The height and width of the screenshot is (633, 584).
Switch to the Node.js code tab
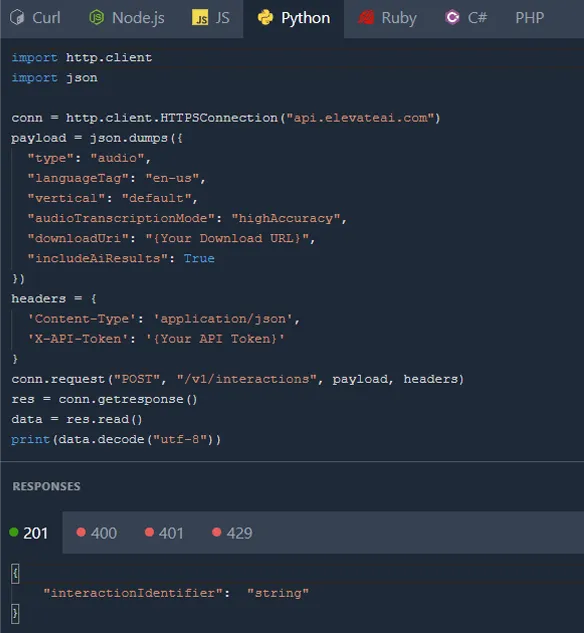pyautogui.click(x=126, y=18)
